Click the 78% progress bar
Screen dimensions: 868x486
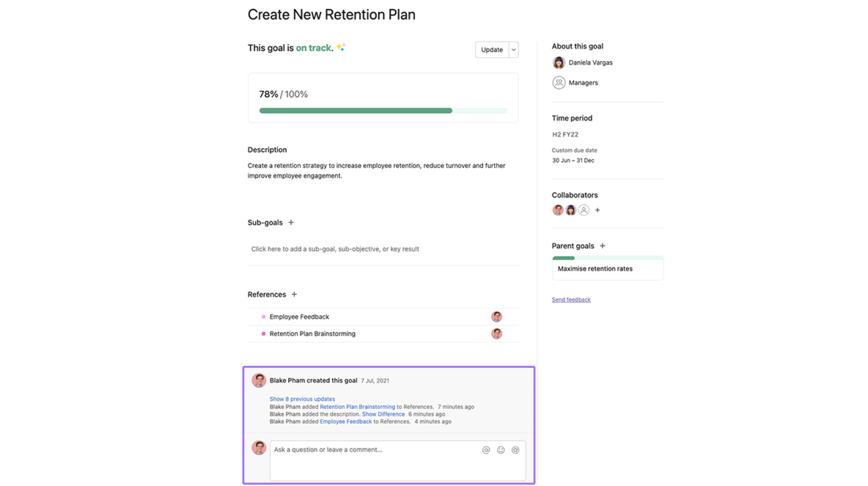[383, 111]
